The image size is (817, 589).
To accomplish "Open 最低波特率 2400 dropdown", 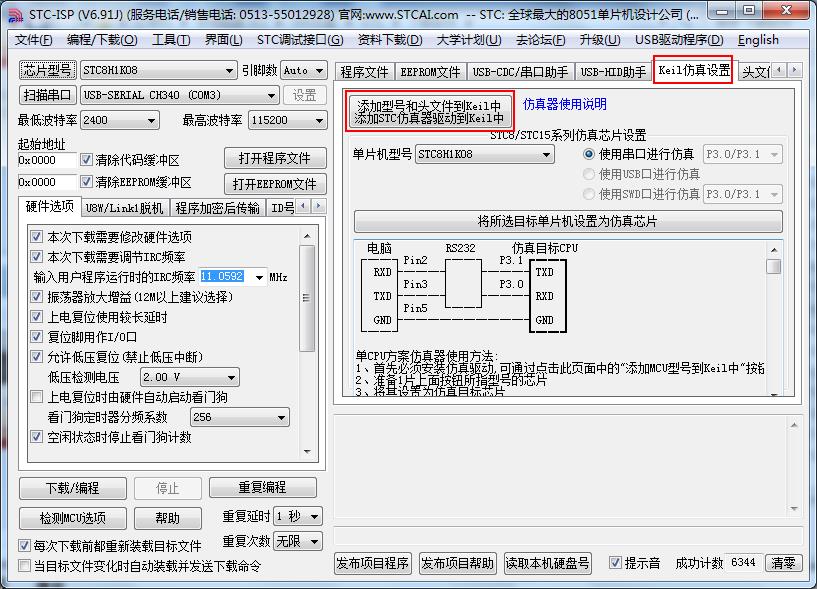I will click(119, 120).
